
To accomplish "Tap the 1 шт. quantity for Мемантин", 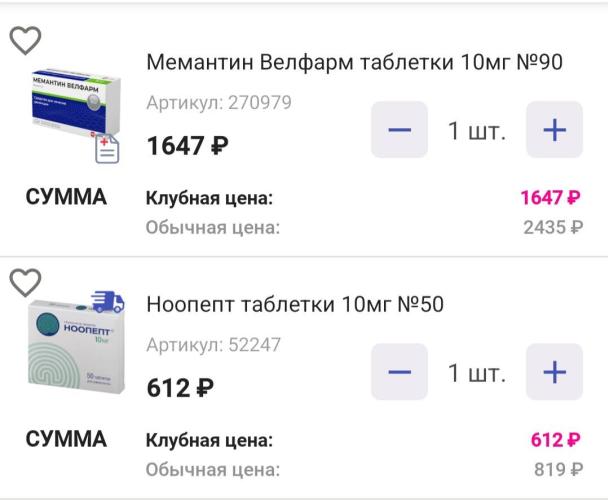I will [x=477, y=131].
